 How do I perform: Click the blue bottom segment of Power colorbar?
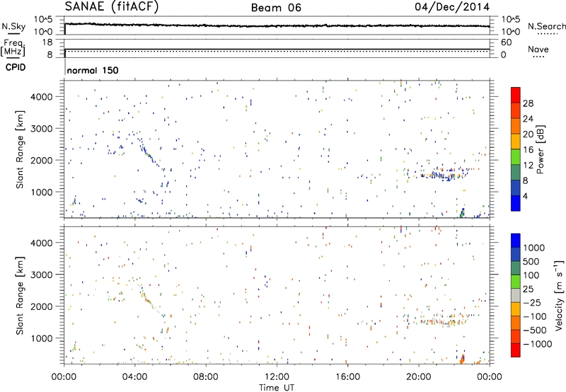[516, 203]
